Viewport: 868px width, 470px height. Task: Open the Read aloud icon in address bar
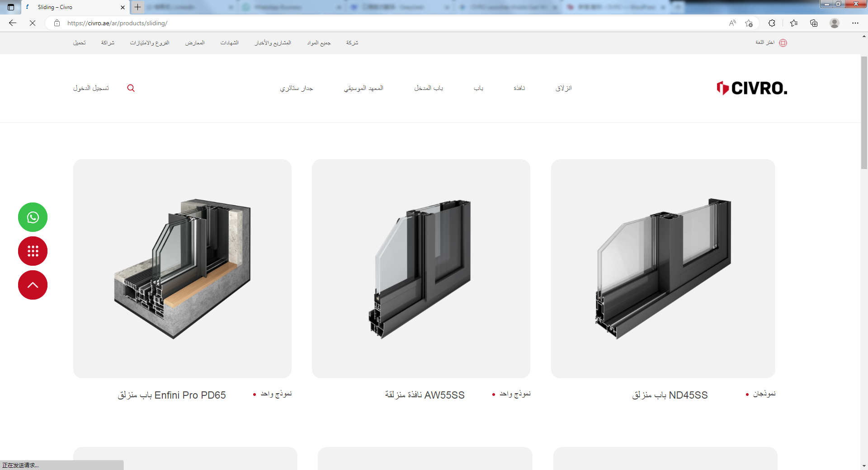pyautogui.click(x=732, y=23)
